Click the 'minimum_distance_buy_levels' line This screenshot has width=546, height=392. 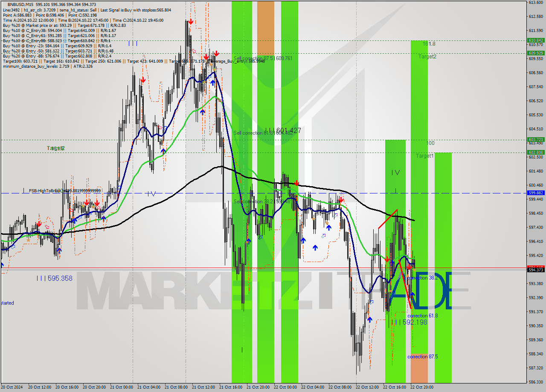coord(47,66)
